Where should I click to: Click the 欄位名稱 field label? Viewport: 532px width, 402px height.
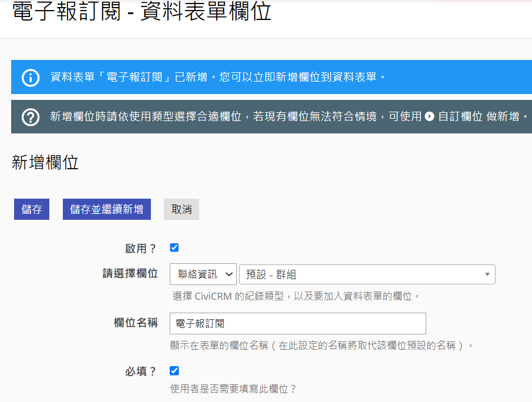[x=136, y=323]
